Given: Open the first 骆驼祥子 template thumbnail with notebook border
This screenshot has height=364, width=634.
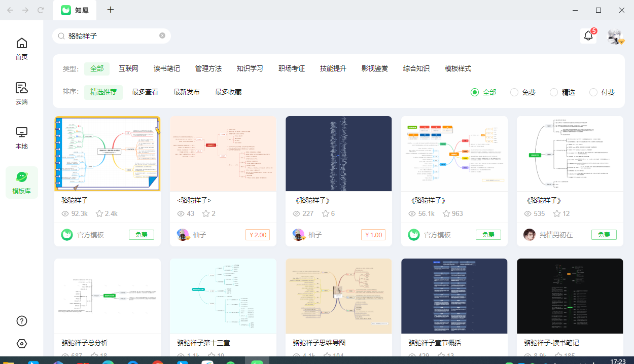Looking at the screenshot, I should click(x=108, y=154).
